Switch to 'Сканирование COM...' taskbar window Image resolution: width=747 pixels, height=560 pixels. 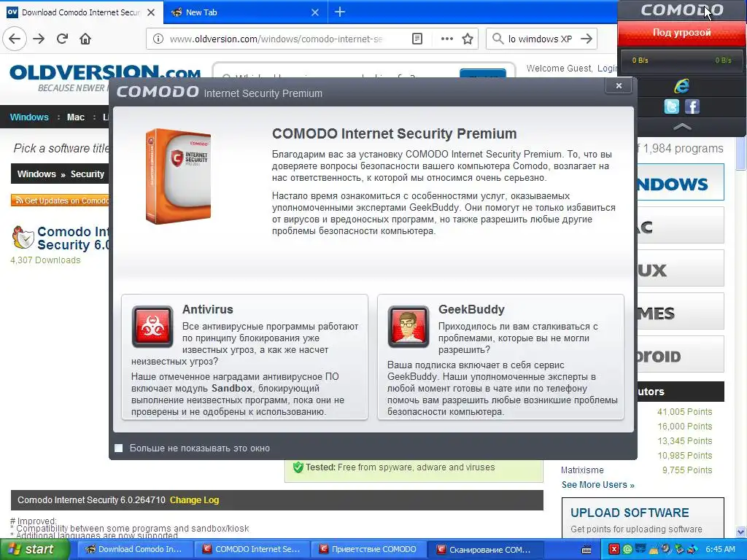click(x=485, y=550)
